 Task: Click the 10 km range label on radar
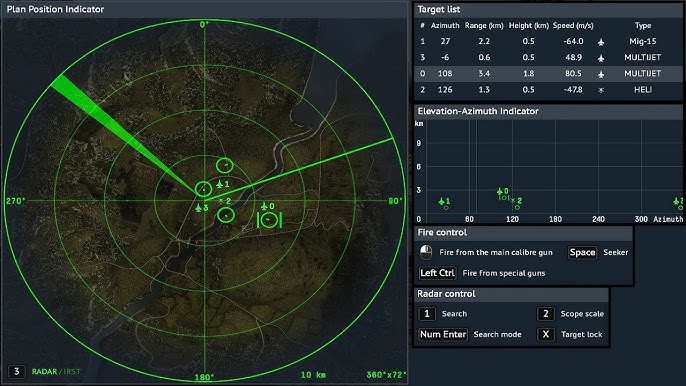(313, 375)
